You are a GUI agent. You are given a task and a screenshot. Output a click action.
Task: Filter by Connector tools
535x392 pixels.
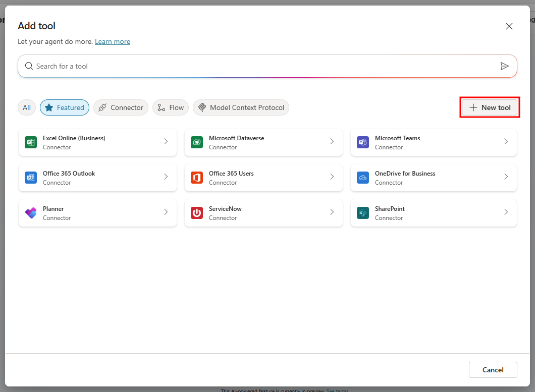121,107
